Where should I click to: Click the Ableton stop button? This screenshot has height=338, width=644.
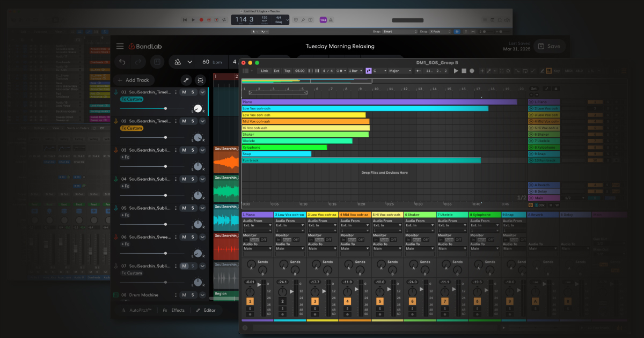464,71
